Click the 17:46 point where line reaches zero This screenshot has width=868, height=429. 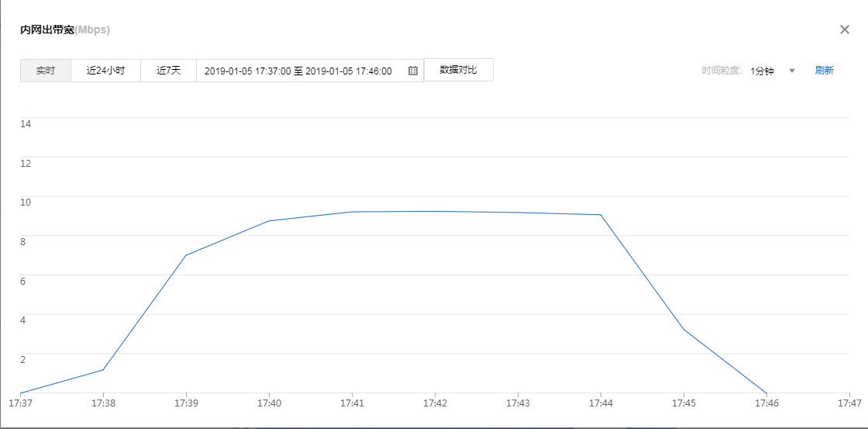(766, 393)
